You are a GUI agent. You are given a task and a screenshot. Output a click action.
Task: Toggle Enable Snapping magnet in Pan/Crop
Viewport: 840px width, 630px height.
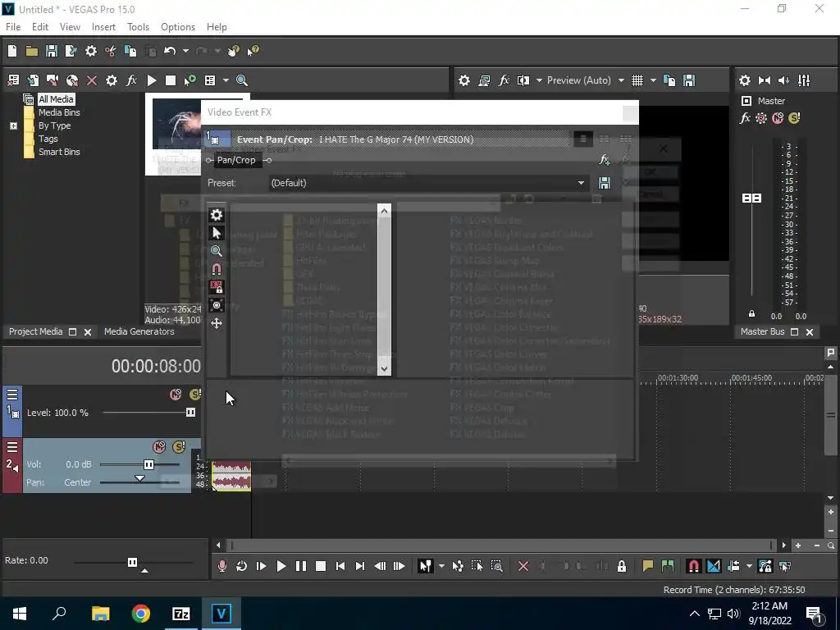217,269
